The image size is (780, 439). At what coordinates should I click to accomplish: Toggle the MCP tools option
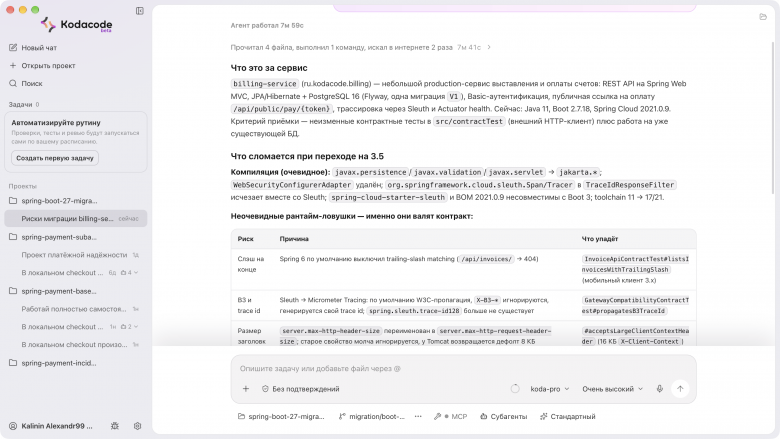pyautogui.click(x=450, y=417)
